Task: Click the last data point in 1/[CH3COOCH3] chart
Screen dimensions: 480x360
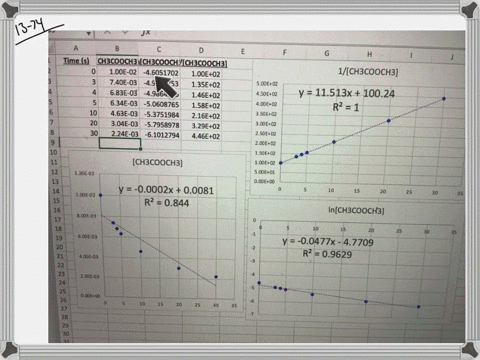Action: [x=444, y=99]
